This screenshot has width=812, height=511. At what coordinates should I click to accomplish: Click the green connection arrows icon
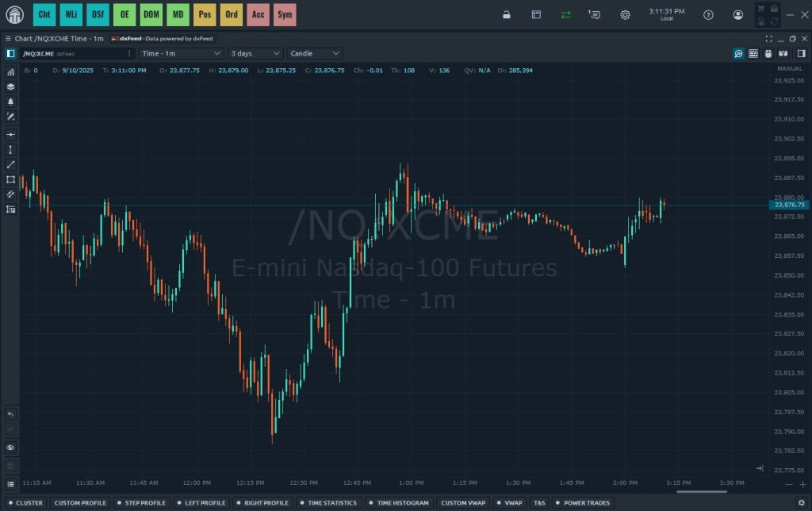(565, 14)
